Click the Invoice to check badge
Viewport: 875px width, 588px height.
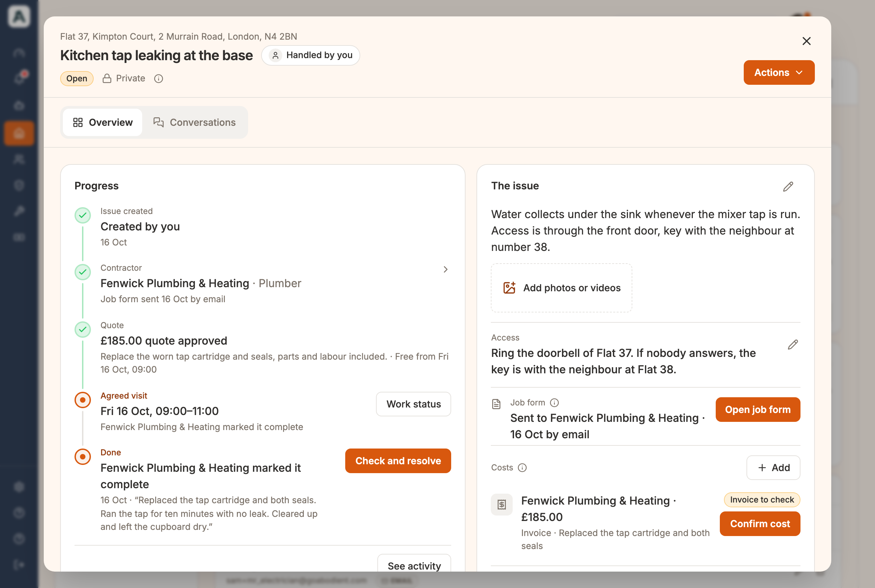pyautogui.click(x=762, y=499)
